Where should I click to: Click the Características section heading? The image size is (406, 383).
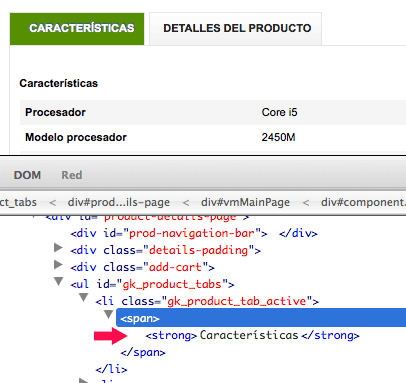point(59,83)
